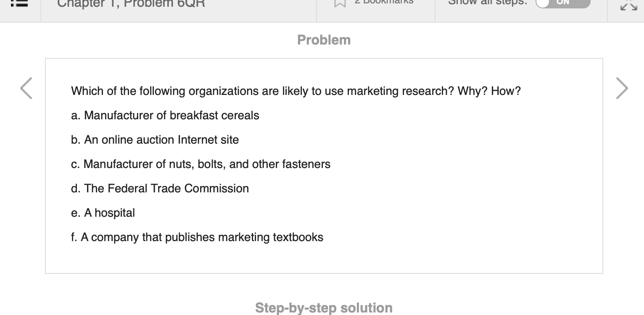Click the bookmark flag icon
Image resolution: width=644 pixels, height=315 pixels.
(340, 4)
